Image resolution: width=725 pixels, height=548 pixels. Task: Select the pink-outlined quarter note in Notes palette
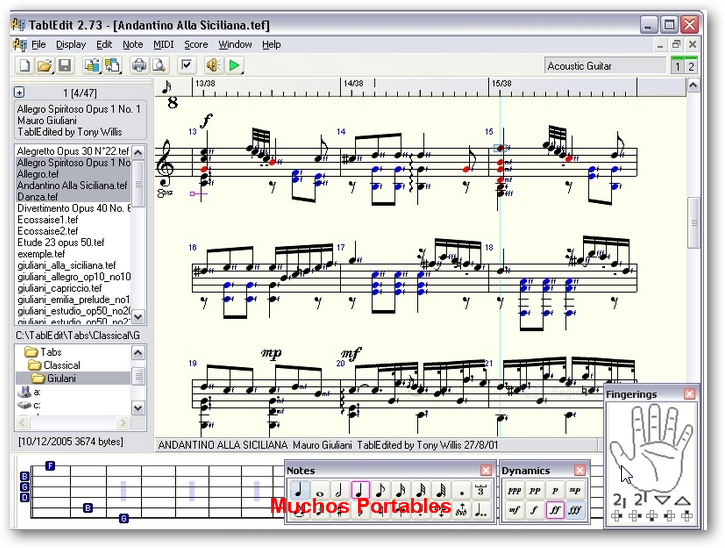coord(360,490)
